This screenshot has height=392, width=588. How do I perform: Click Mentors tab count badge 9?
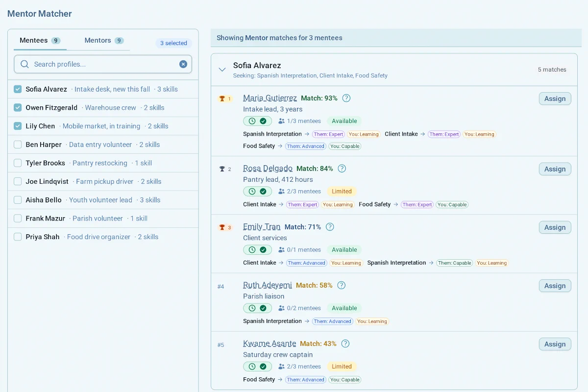pos(119,41)
